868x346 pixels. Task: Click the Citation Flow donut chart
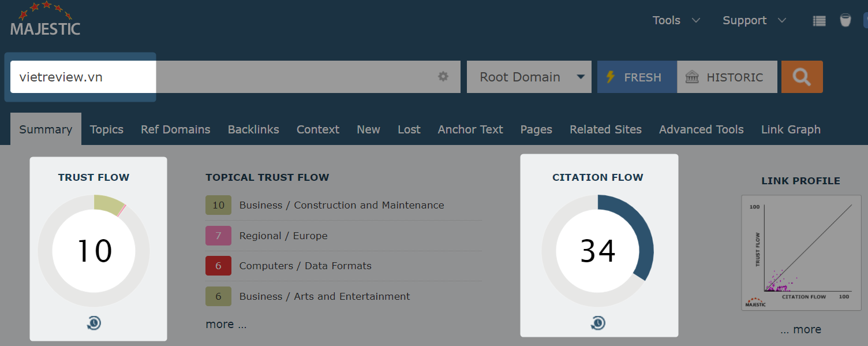(x=598, y=251)
